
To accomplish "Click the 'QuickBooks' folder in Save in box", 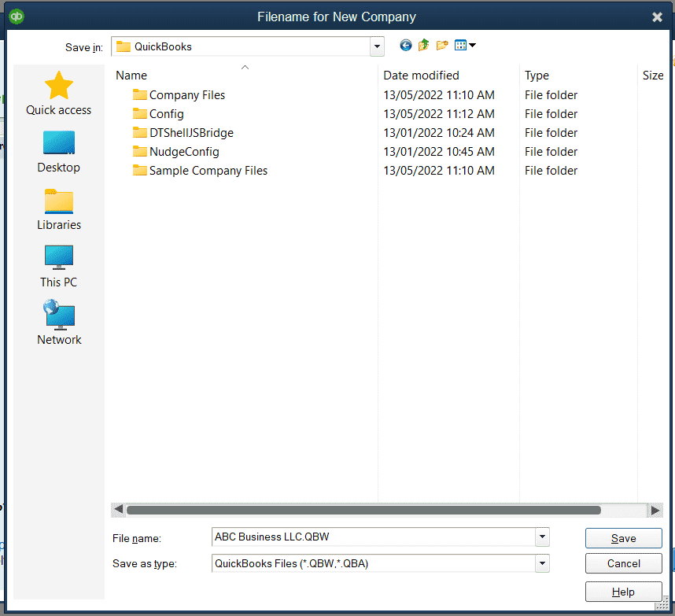I will [154, 46].
